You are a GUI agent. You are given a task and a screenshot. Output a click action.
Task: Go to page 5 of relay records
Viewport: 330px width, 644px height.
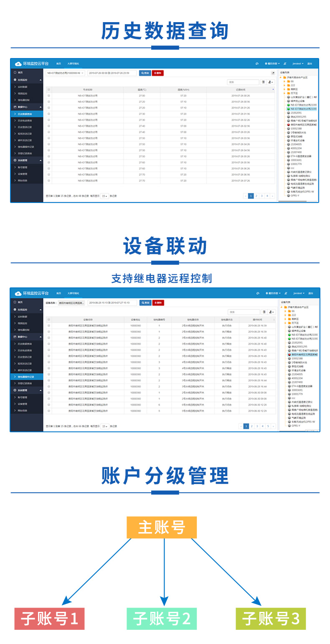pyautogui.click(x=268, y=426)
